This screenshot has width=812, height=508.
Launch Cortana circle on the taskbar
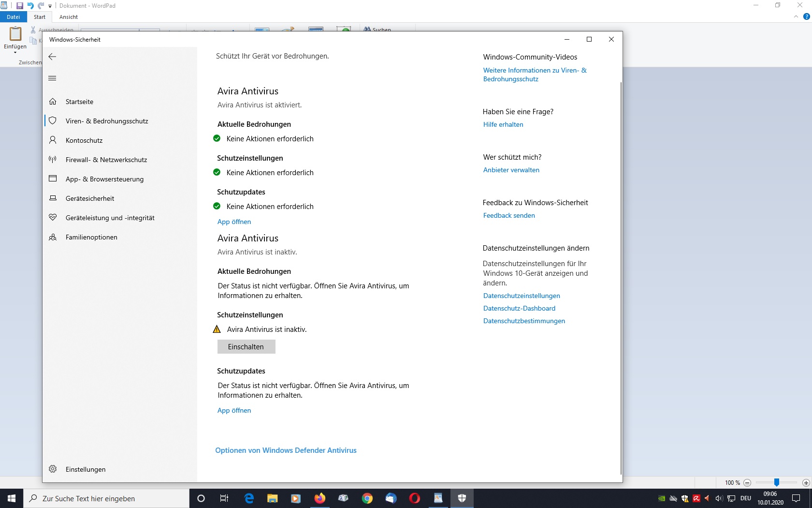pyautogui.click(x=201, y=498)
